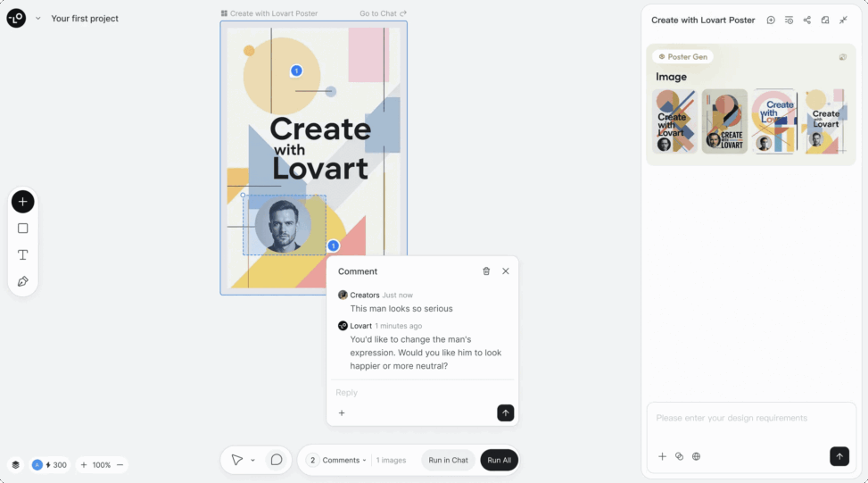Delete the comment with trash icon
The image size is (868, 483).
coord(486,271)
